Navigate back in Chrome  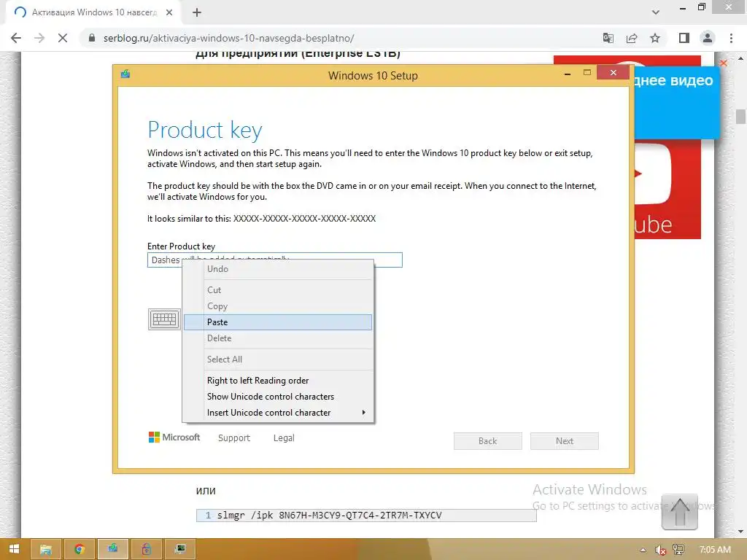(x=16, y=38)
